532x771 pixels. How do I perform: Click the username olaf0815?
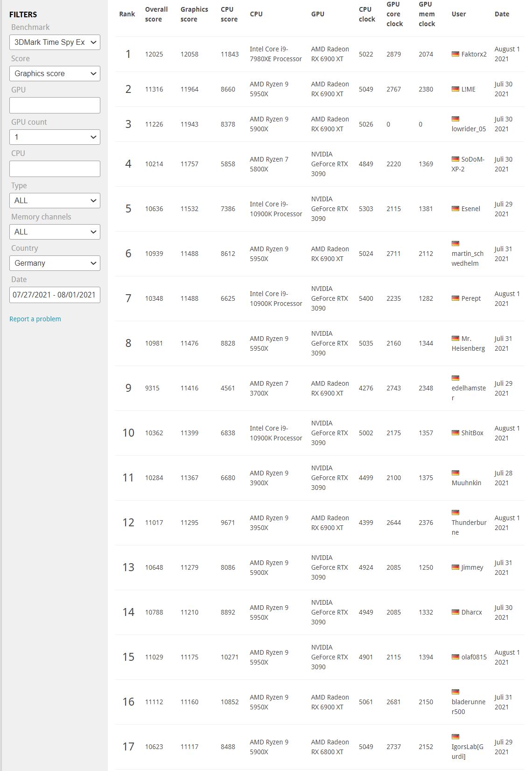(474, 657)
